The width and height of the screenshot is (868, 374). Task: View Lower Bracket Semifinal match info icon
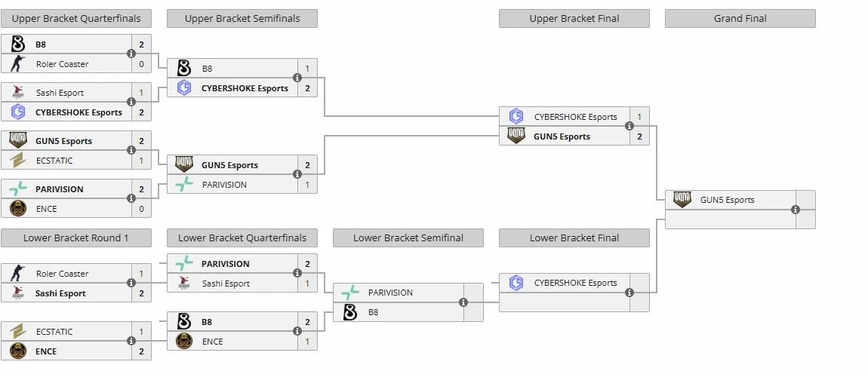click(463, 302)
